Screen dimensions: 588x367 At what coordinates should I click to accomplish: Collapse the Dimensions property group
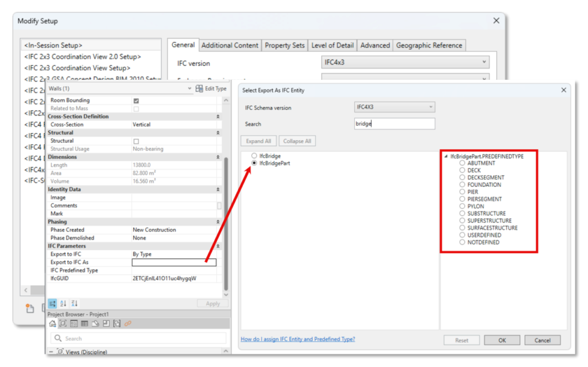pos(218,157)
